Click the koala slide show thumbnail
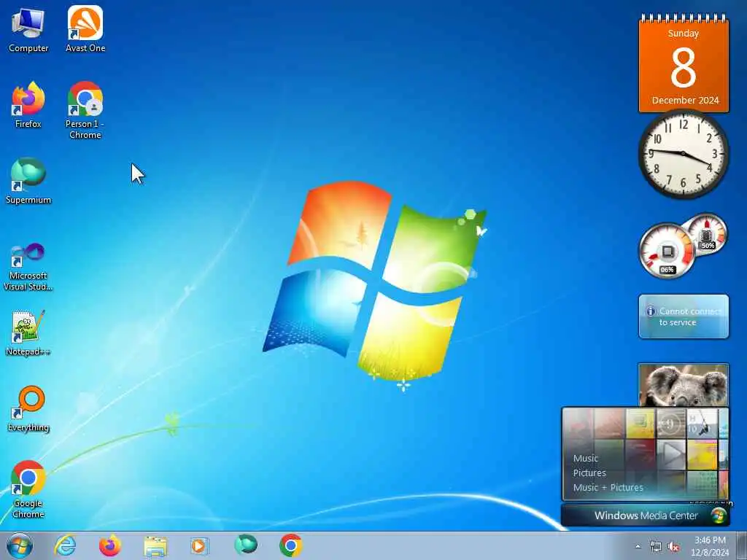747x560 pixels. [x=684, y=386]
